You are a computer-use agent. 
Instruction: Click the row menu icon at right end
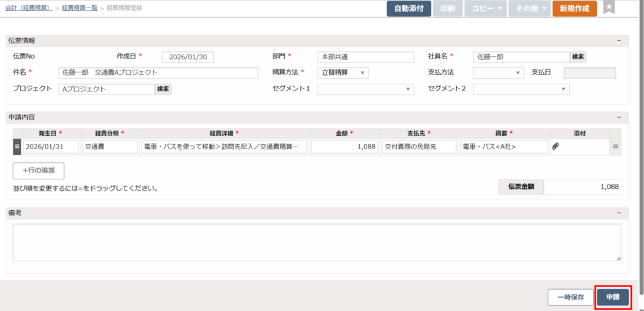tap(616, 146)
